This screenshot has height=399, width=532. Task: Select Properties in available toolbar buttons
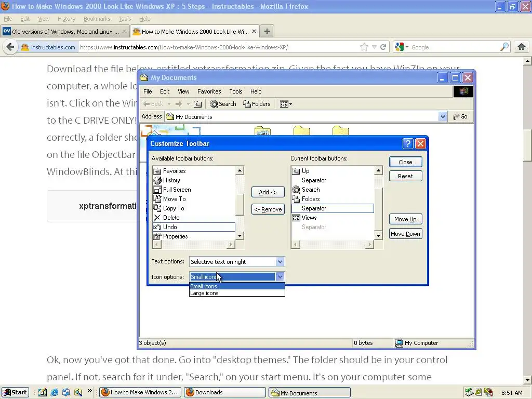click(194, 236)
